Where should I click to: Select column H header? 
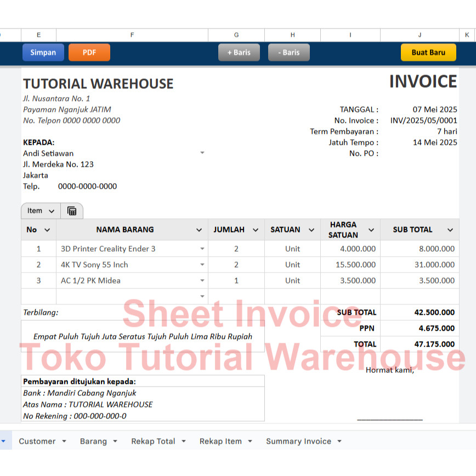(293, 35)
